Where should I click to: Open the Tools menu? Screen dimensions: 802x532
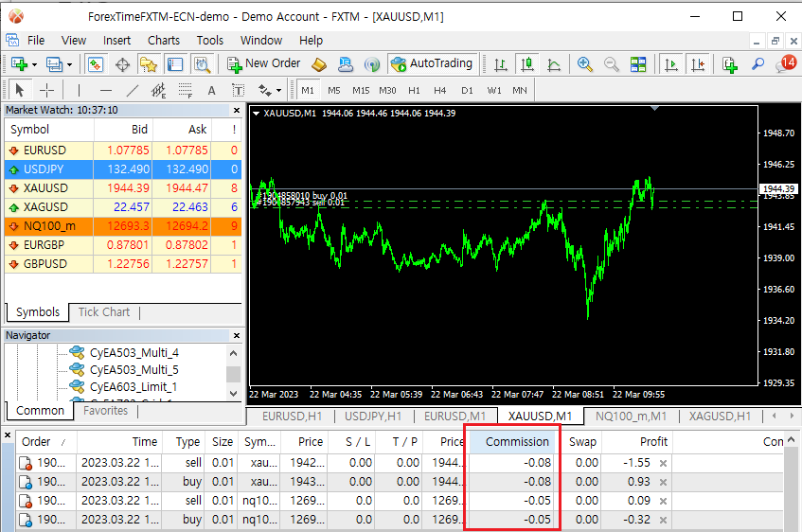click(x=209, y=41)
